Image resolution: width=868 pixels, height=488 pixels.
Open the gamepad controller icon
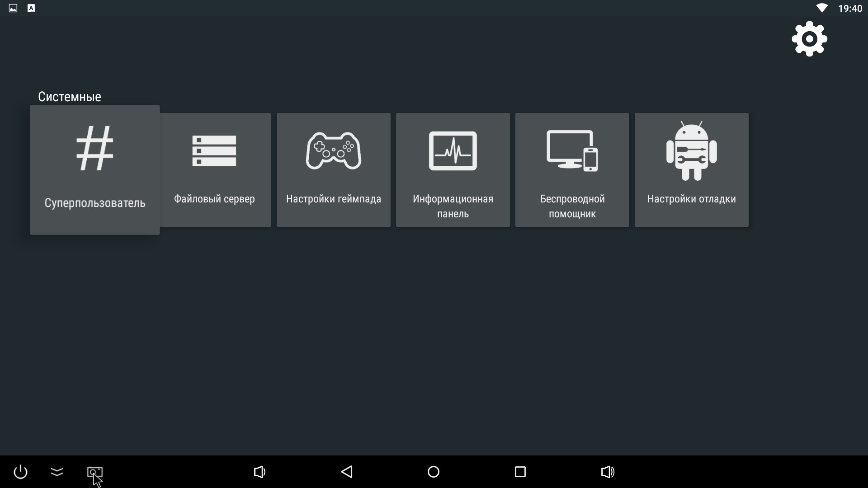point(334,151)
